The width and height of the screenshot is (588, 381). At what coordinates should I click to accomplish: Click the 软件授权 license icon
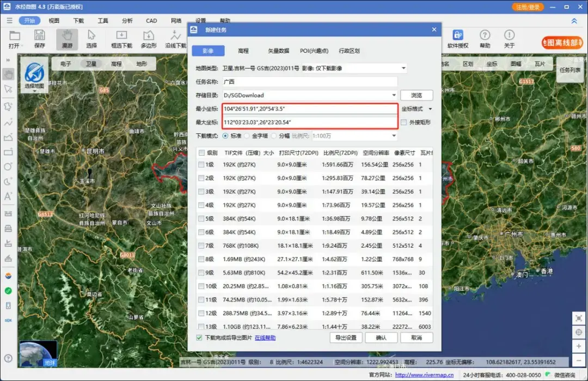pyautogui.click(x=459, y=39)
